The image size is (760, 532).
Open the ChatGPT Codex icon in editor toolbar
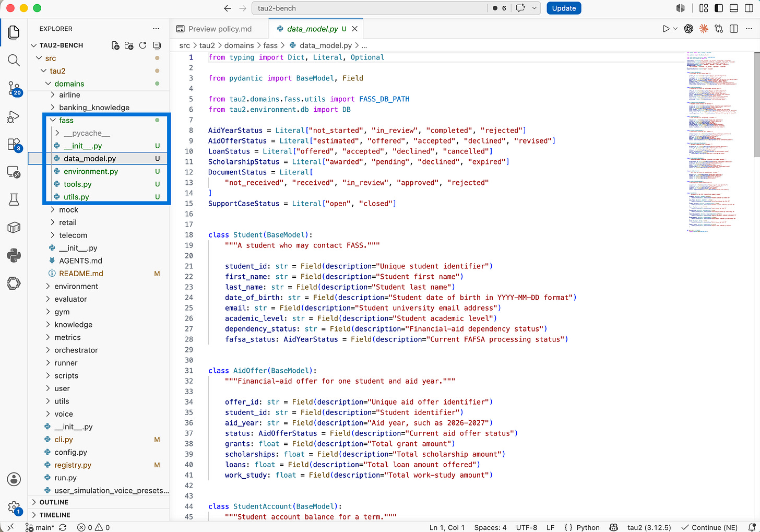pos(688,29)
